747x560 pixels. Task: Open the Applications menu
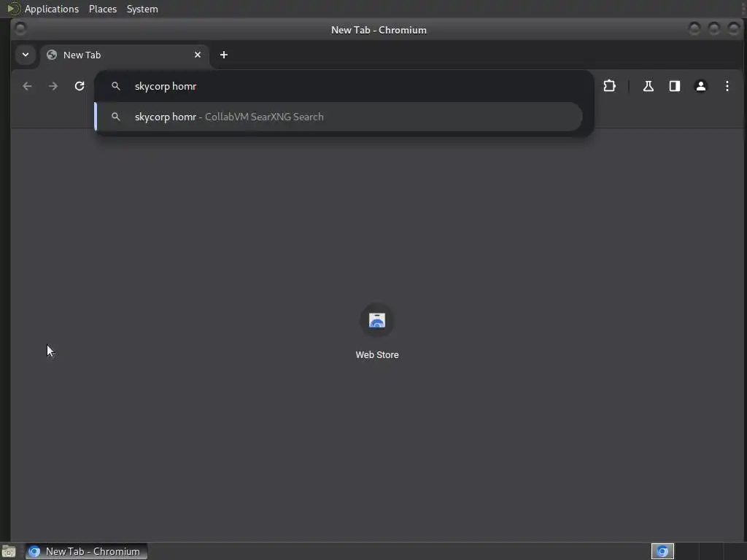(52, 9)
